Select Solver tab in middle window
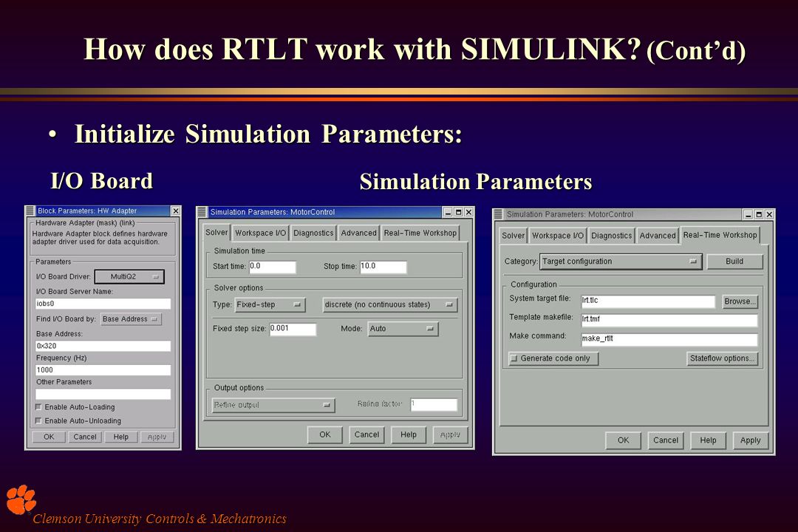Image resolution: width=798 pixels, height=532 pixels. pos(216,233)
